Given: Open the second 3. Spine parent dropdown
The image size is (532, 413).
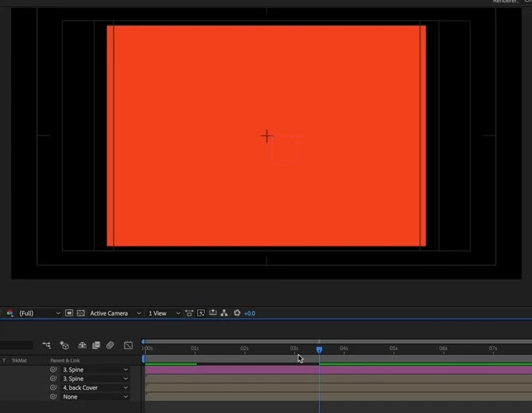Looking at the screenshot, I should pyautogui.click(x=95, y=379).
